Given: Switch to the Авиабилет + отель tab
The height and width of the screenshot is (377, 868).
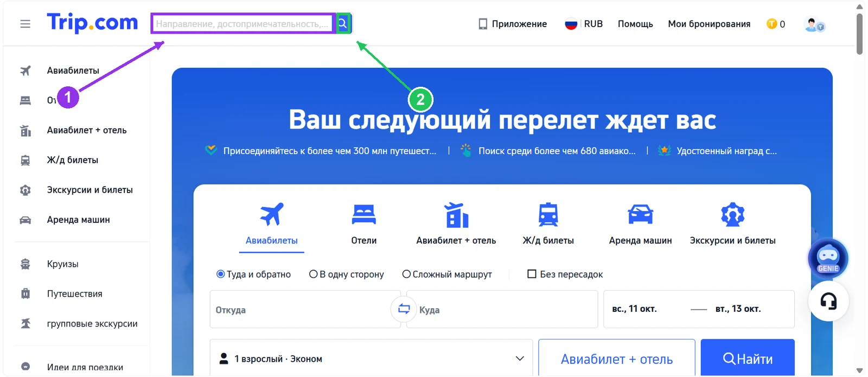Looking at the screenshot, I should pyautogui.click(x=456, y=223).
